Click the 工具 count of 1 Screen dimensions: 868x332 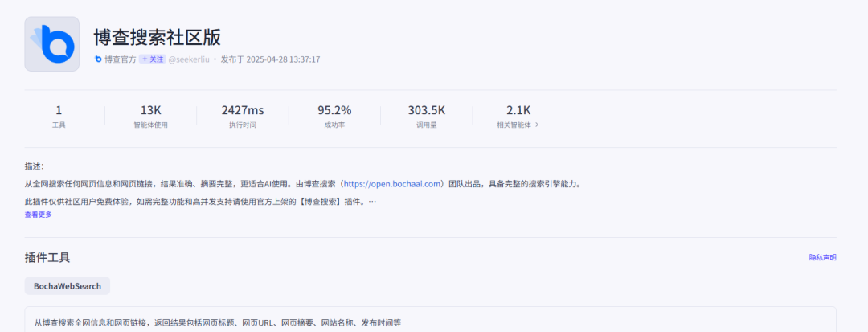pos(59,117)
